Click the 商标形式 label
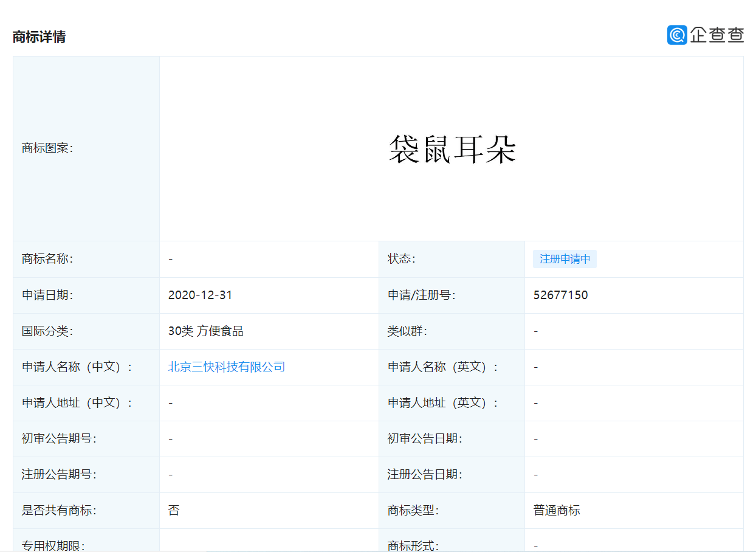The image size is (756, 552). click(413, 545)
